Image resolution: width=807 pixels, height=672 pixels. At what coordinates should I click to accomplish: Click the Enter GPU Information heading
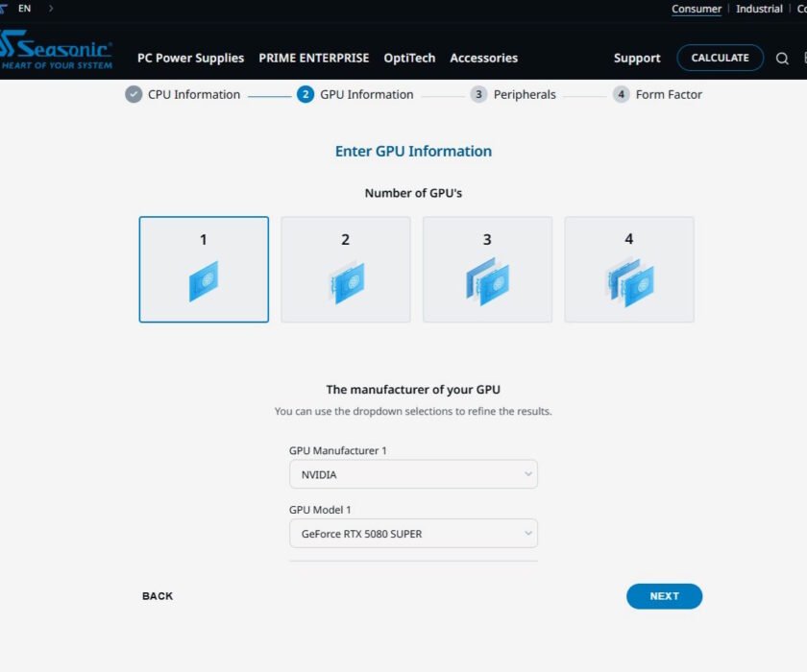coord(413,151)
